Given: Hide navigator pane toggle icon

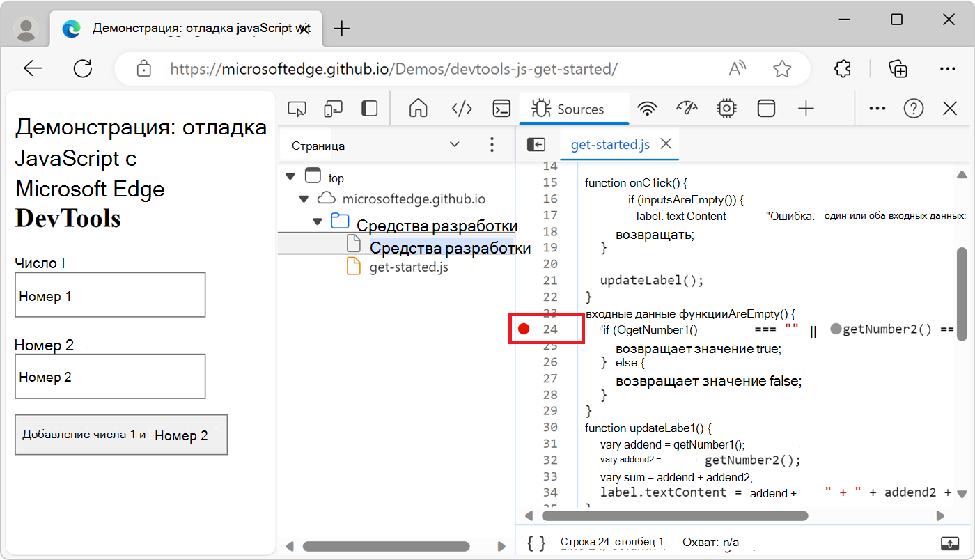Looking at the screenshot, I should (536, 144).
